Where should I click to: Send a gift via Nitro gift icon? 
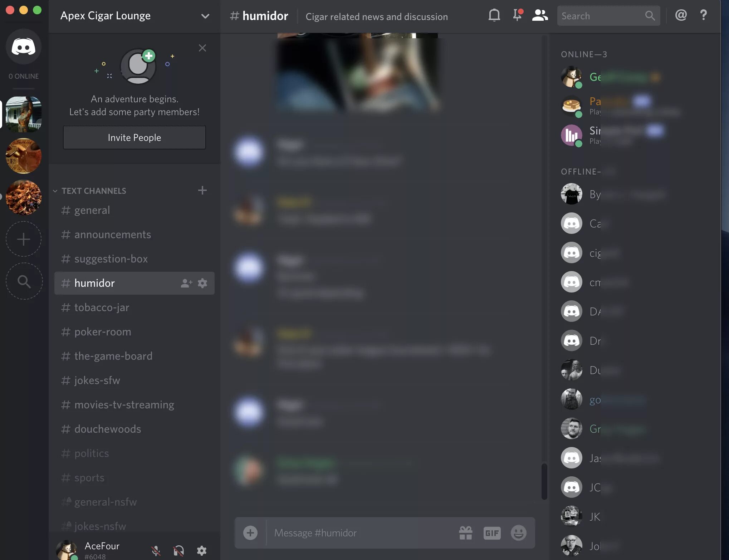(465, 533)
